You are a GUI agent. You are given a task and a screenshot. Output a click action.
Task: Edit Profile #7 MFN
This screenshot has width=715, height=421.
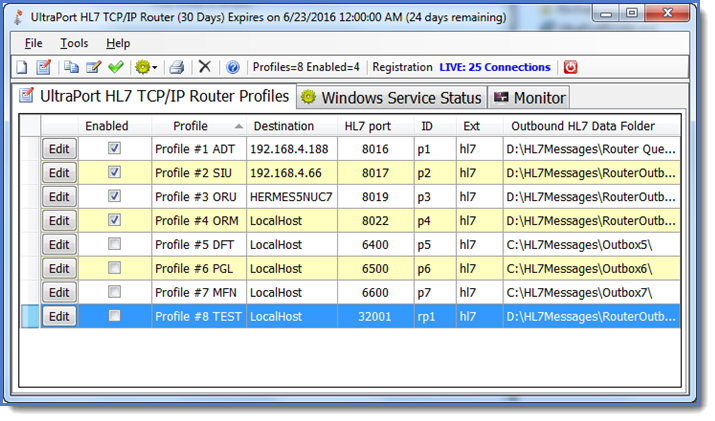click(59, 292)
